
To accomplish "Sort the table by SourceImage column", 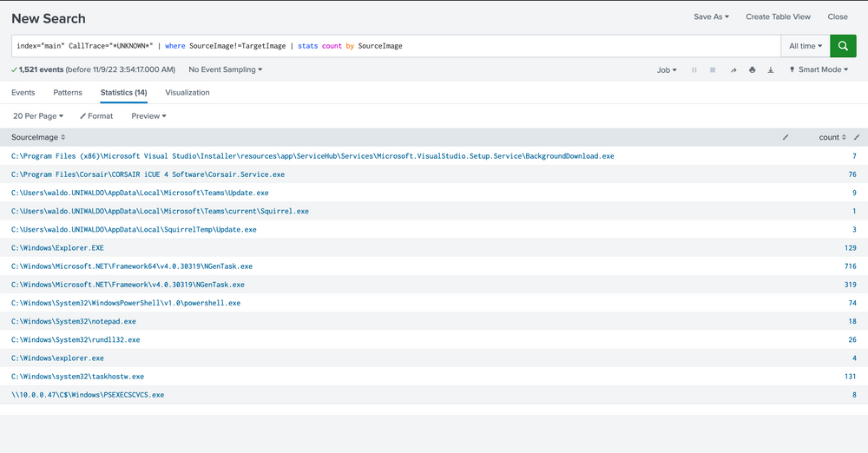I will (x=37, y=137).
